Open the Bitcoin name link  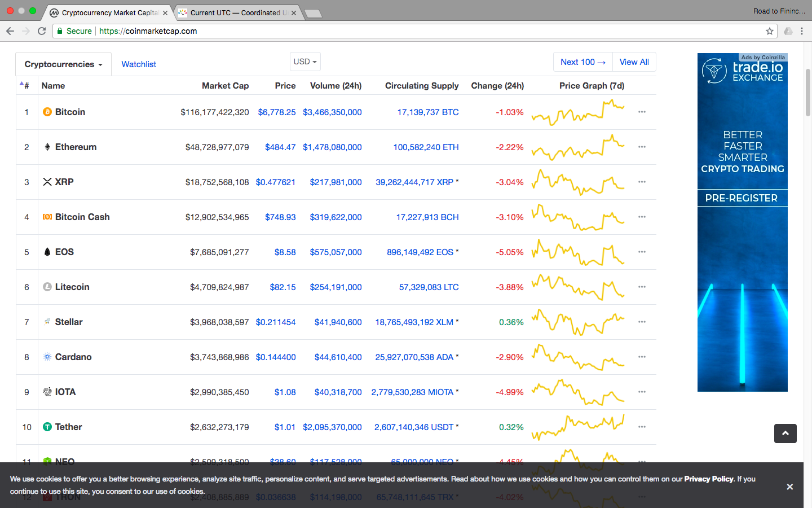(70, 112)
